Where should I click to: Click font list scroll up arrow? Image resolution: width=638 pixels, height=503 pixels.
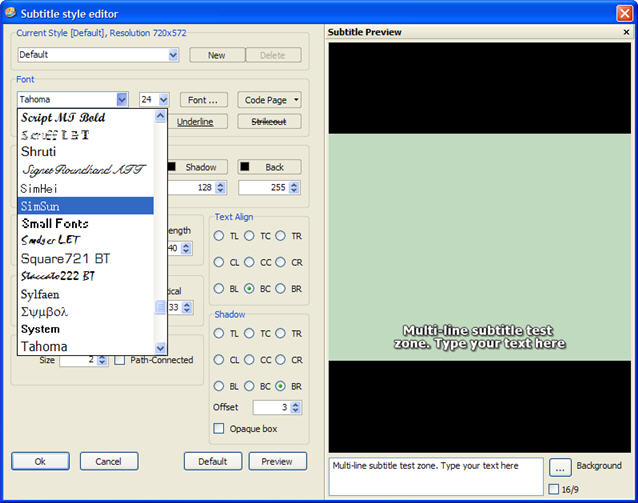(160, 116)
